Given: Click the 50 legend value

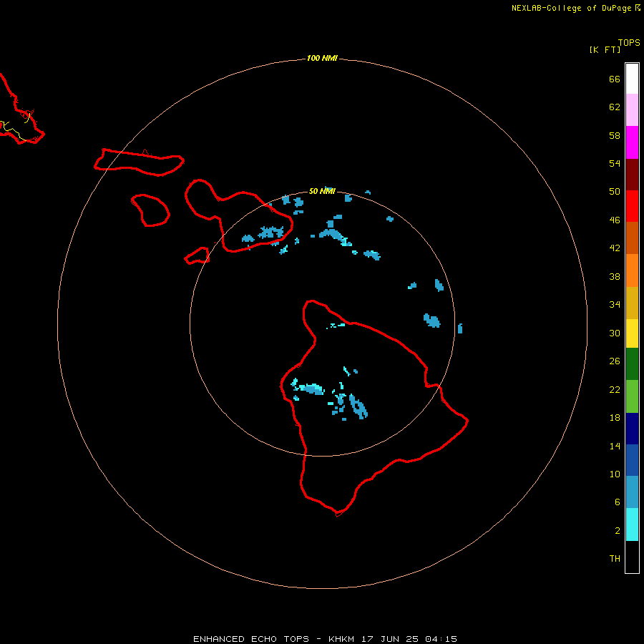Looking at the screenshot, I should (x=615, y=191).
